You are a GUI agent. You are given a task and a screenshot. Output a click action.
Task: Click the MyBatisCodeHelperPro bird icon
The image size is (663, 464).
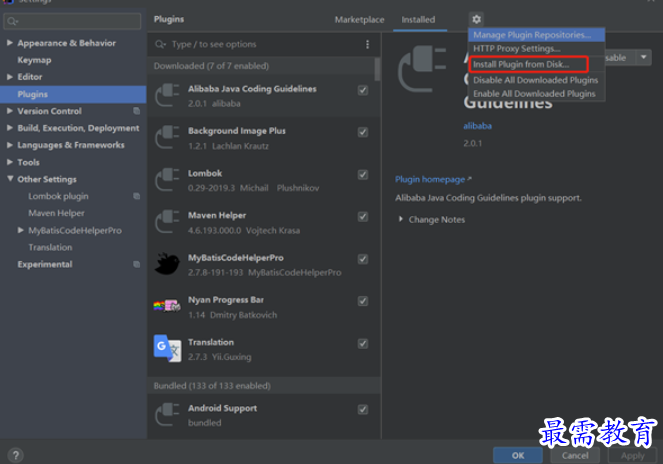coord(167,264)
